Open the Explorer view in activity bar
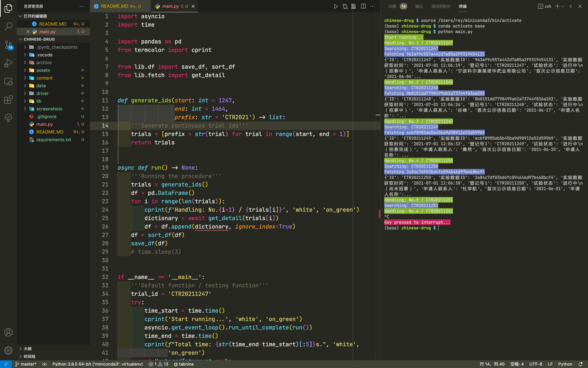Viewport: 588px width, 368px height. click(x=8, y=8)
